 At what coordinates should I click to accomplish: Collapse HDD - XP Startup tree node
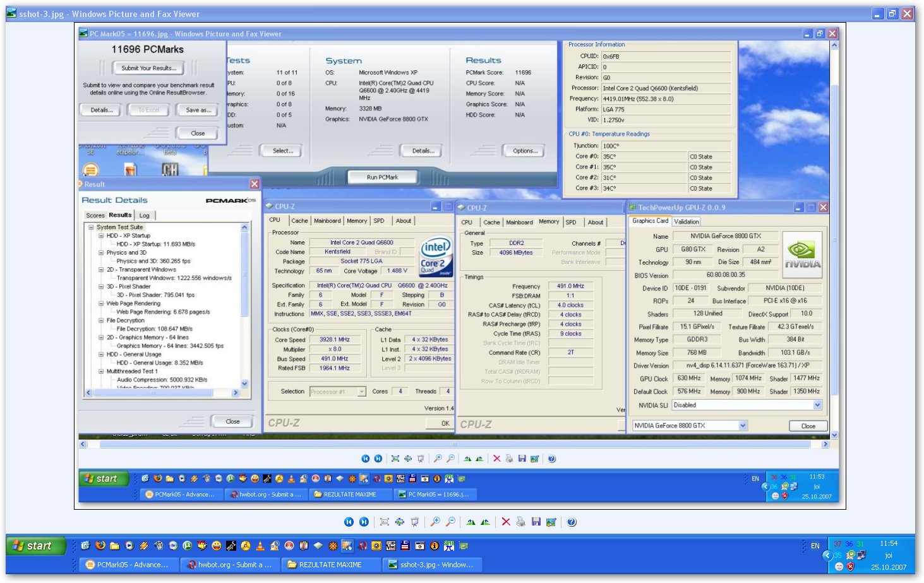tap(101, 236)
